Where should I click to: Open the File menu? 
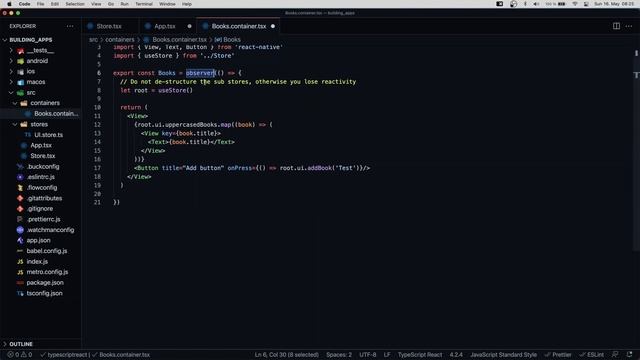pyautogui.click(x=40, y=4)
